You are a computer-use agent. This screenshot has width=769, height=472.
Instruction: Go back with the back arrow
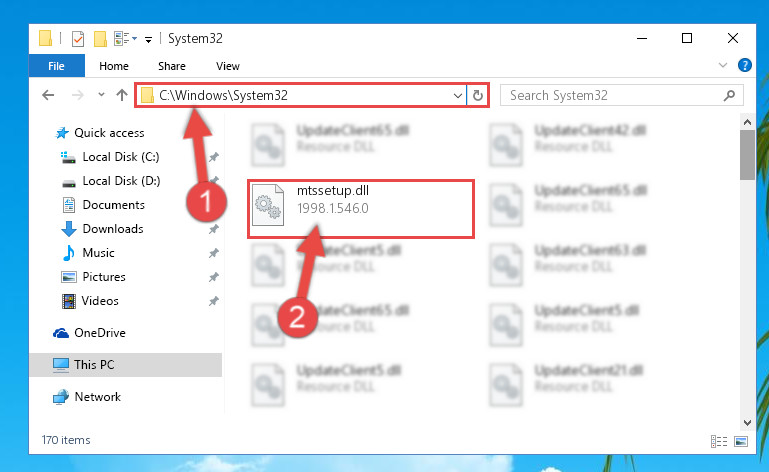48,95
